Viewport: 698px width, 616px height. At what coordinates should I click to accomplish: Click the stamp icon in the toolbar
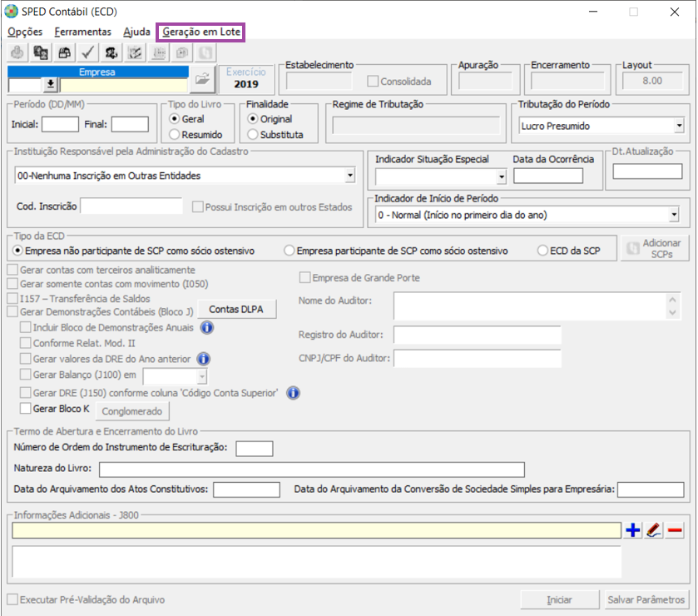[17, 53]
